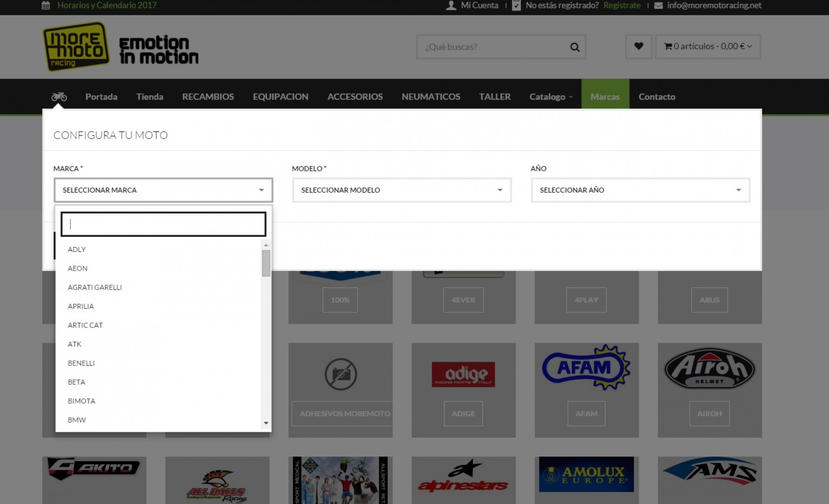829x504 pixels.
Task: Click the 4EVER brand button
Action: pos(463,300)
